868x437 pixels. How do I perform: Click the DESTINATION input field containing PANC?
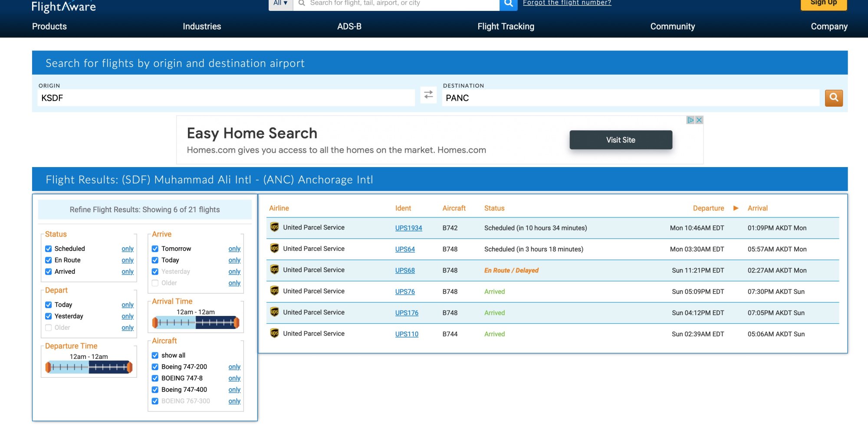631,98
